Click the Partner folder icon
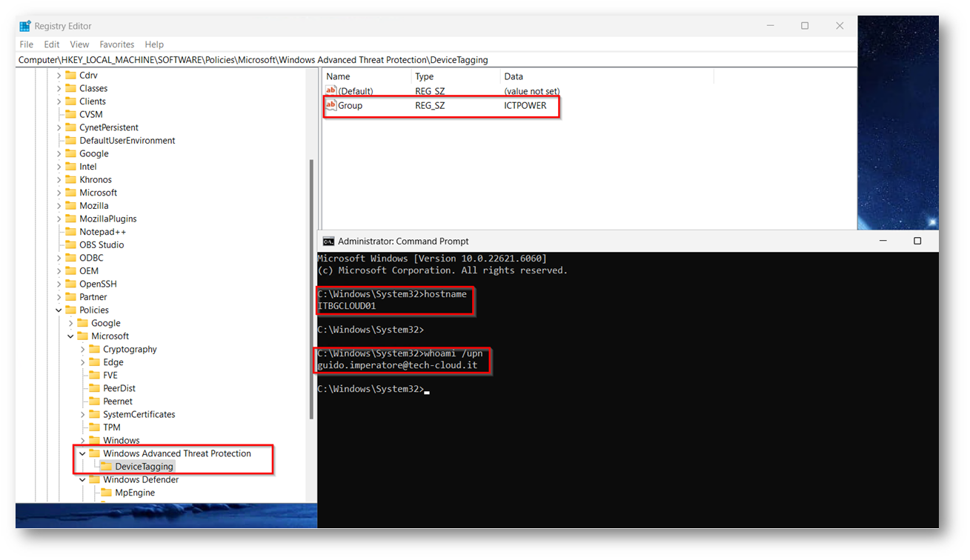The image size is (970, 560). pyautogui.click(x=71, y=297)
